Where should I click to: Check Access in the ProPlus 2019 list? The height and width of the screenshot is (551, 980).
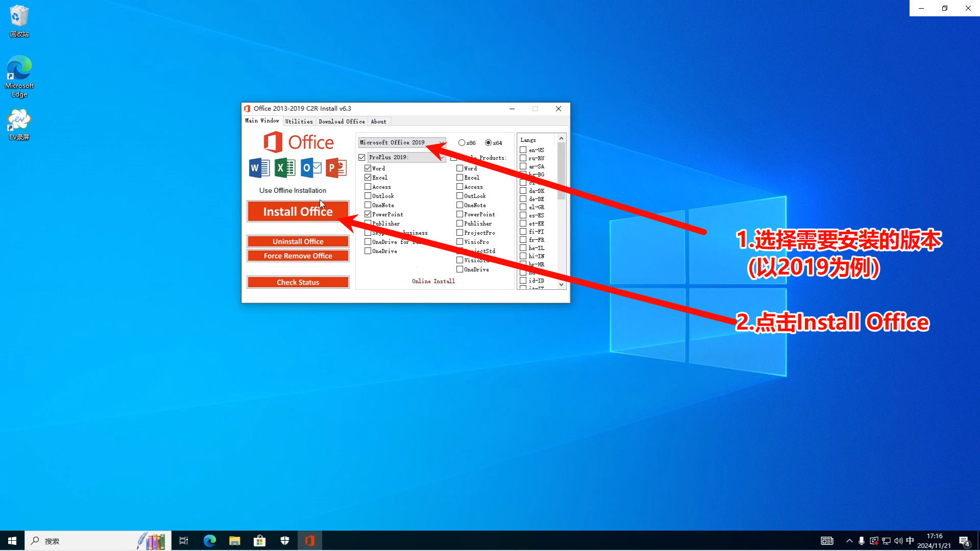pos(368,187)
